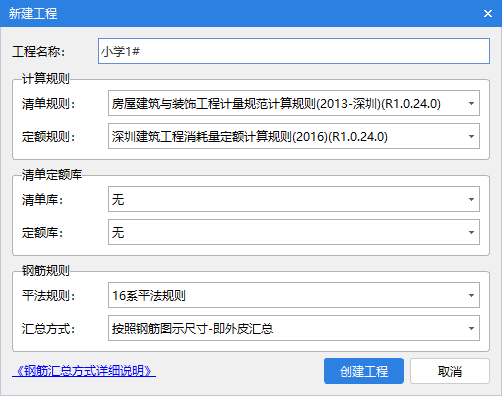Click the 取消 button
This screenshot has width=502, height=396.
tap(450, 371)
